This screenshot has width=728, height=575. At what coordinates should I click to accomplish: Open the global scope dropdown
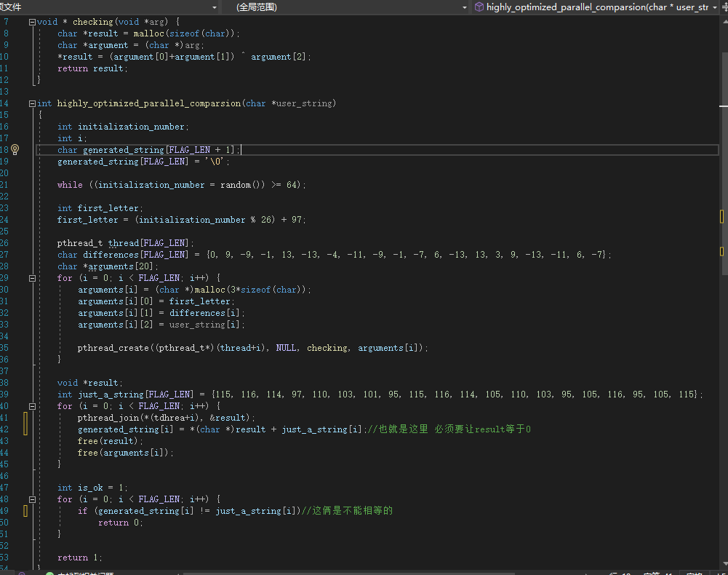(464, 7)
